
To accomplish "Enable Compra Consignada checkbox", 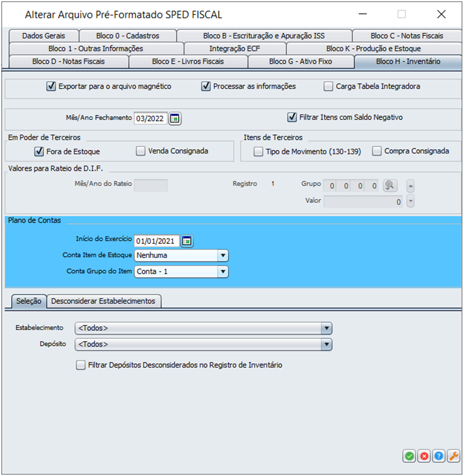I will (377, 151).
